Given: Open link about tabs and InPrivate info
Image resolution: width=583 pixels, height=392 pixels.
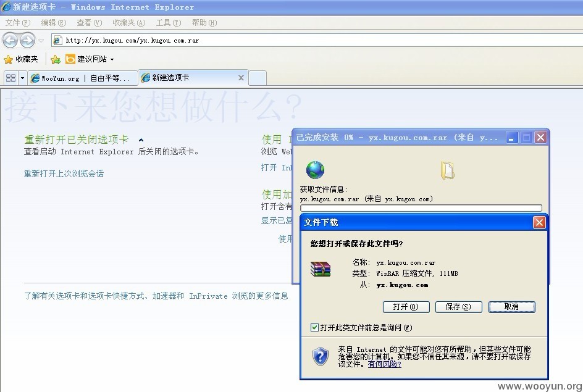Looking at the screenshot, I should coord(156,296).
